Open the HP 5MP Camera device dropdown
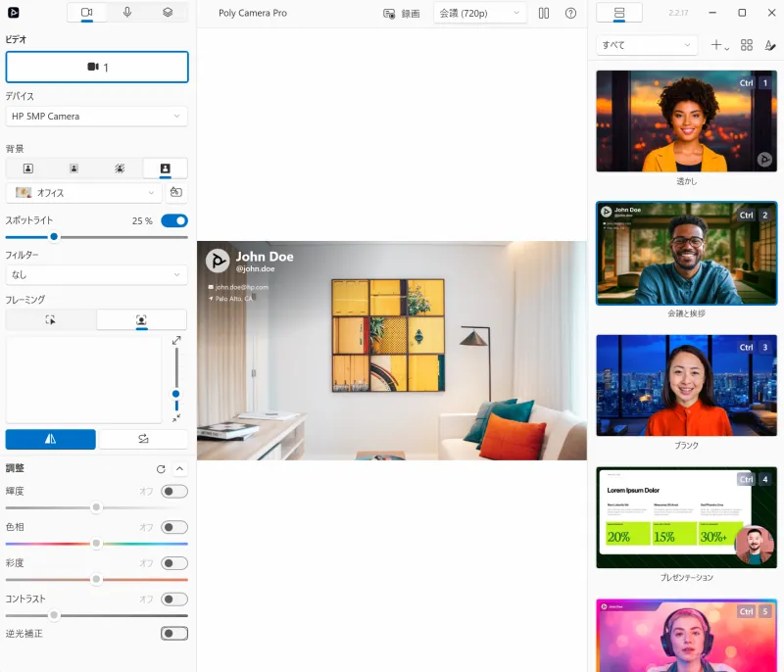The height and width of the screenshot is (672, 784). click(x=96, y=117)
